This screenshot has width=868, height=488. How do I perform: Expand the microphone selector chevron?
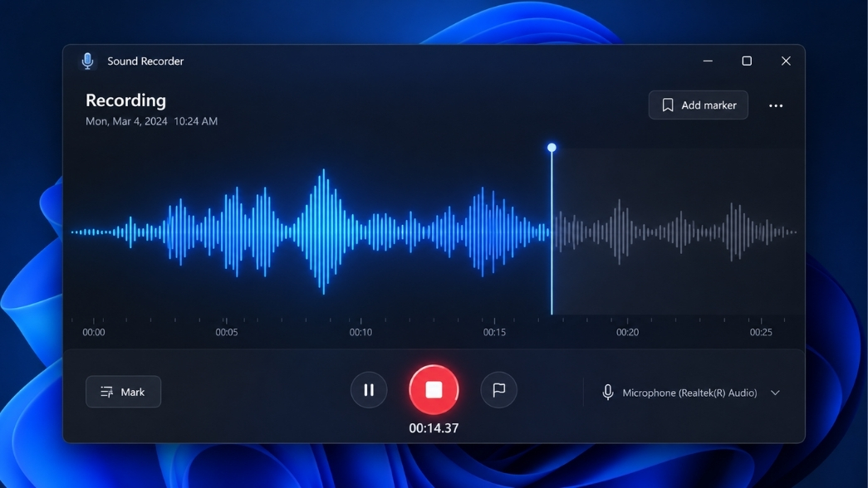coord(775,393)
